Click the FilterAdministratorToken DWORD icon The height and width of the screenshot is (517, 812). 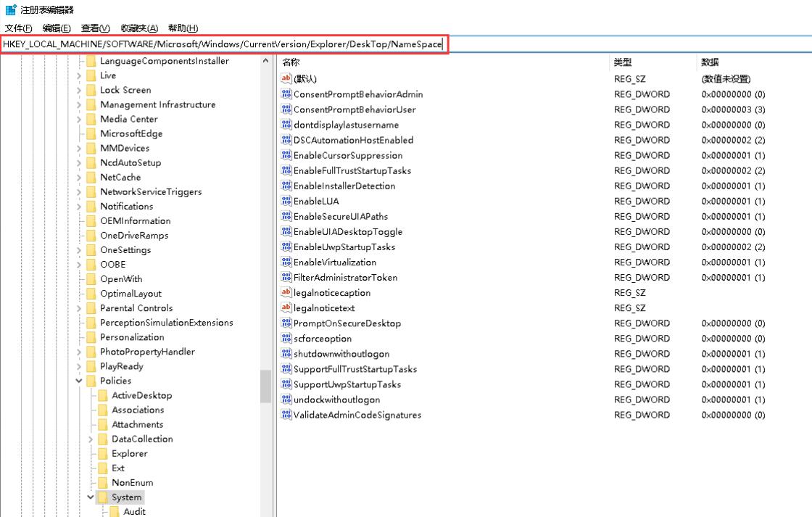click(286, 277)
